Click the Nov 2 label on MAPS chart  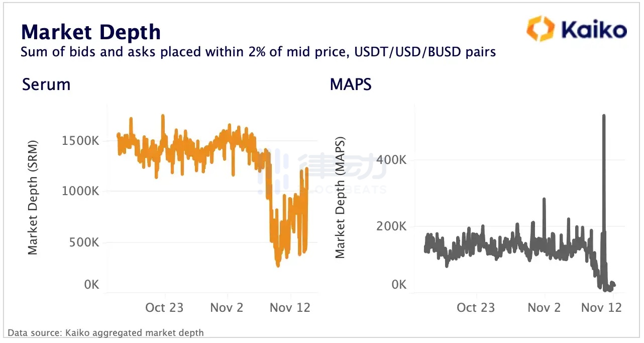(544, 307)
